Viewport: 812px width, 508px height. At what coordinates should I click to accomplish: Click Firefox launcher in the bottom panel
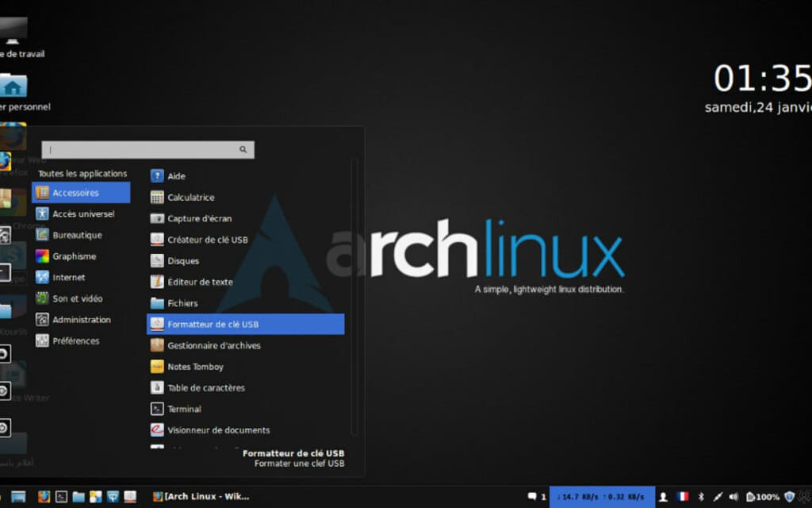(x=44, y=497)
